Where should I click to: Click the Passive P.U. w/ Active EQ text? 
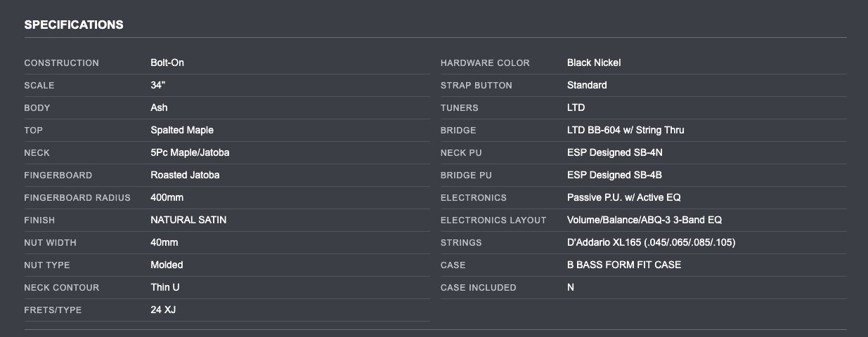pyautogui.click(x=623, y=197)
